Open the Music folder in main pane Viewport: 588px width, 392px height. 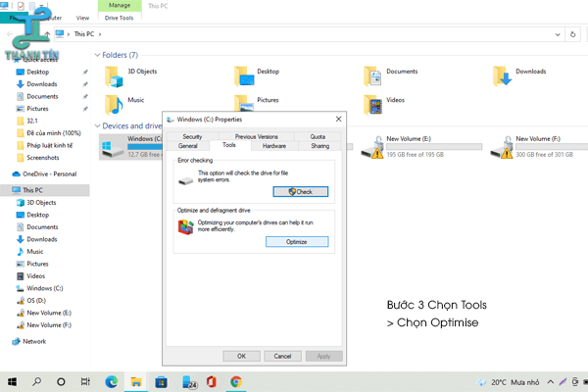coord(114,103)
